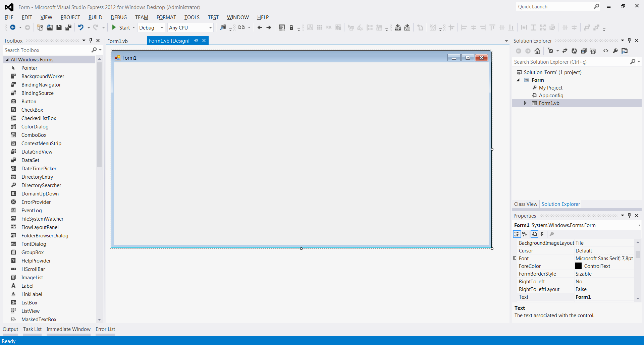Expand the Form1.vb node in Solution Explorer
The width and height of the screenshot is (644, 345).
pos(525,103)
